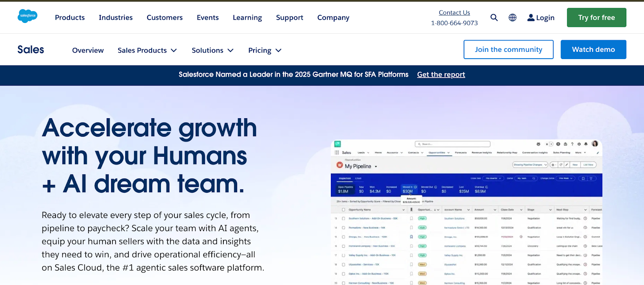Click the info icon beside Overdue

point(487,187)
